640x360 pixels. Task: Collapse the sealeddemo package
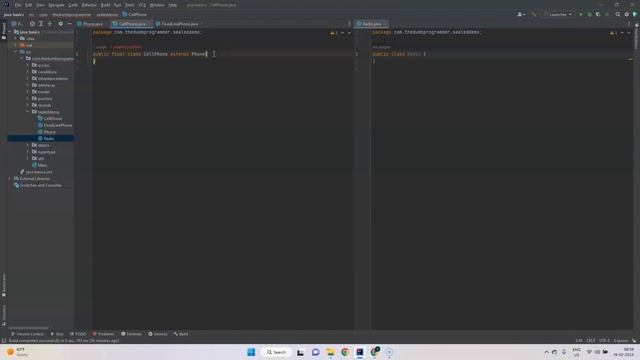coord(28,112)
